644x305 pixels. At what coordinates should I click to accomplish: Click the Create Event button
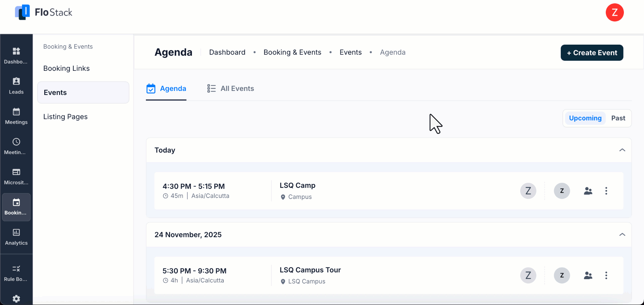click(x=592, y=53)
